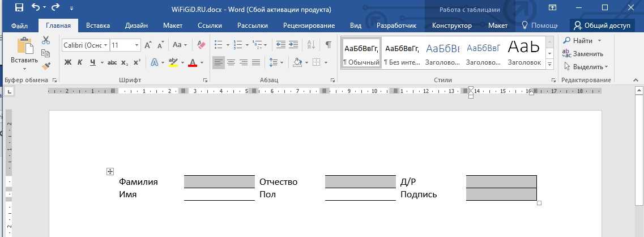Screen dimensions: 644x237
Task: Click the Sort A-Z icon
Action: [x=311, y=45]
